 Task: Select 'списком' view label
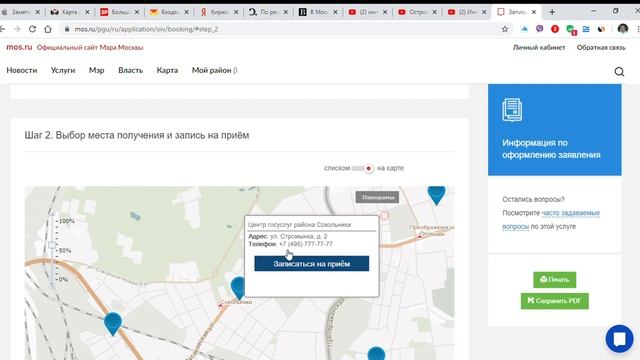(x=337, y=168)
